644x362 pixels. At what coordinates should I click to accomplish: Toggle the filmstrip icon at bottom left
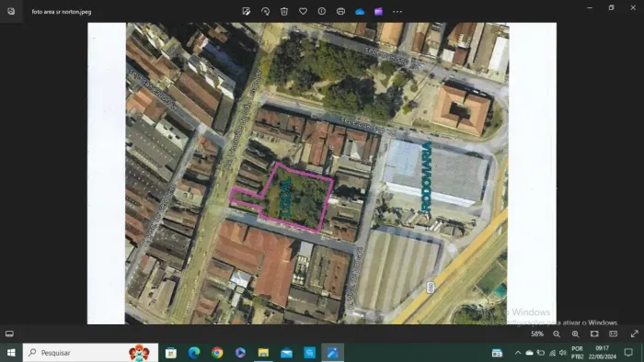(9, 334)
